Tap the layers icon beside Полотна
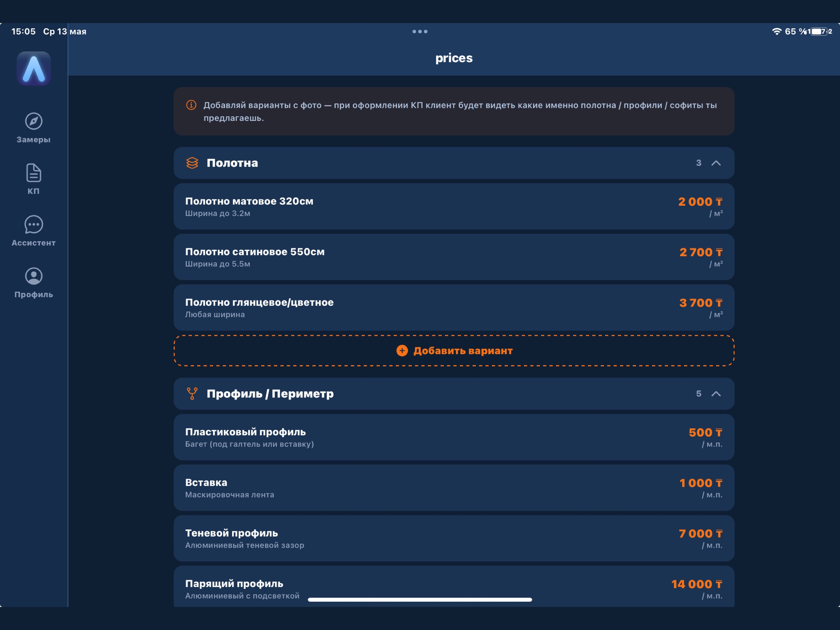Image resolution: width=840 pixels, height=630 pixels. [192, 163]
